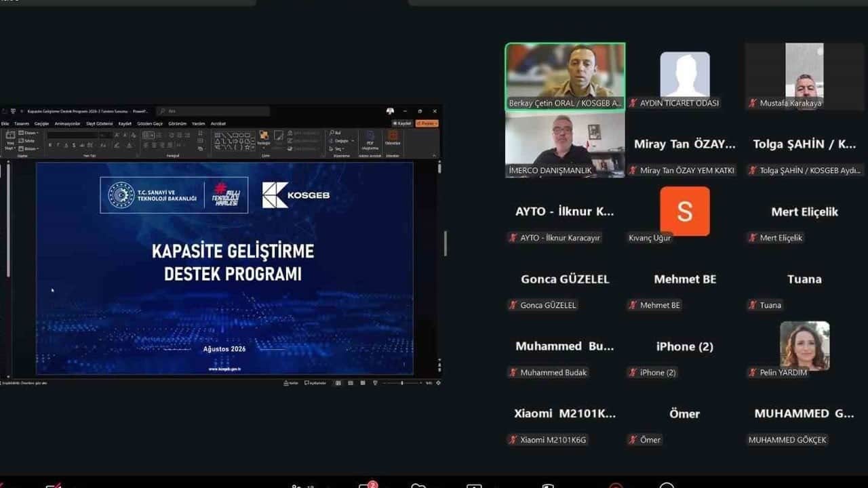Open Notlar in PowerPoint status bar

292,383
